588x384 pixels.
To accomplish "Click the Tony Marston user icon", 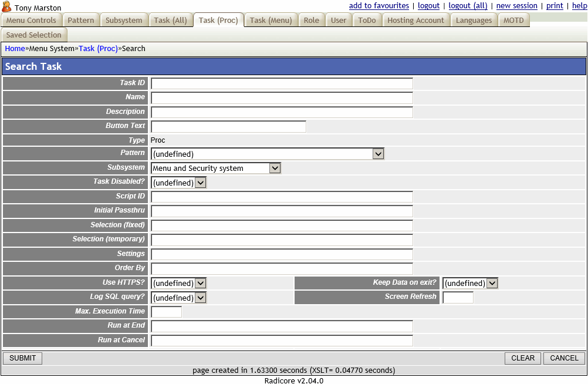I will [x=7, y=7].
